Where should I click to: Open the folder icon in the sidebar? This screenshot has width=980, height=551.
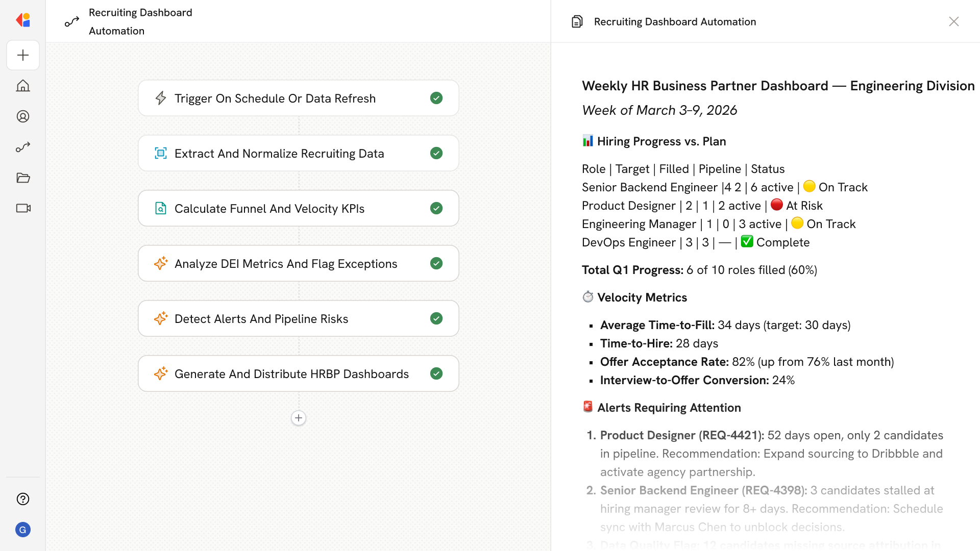coord(23,178)
